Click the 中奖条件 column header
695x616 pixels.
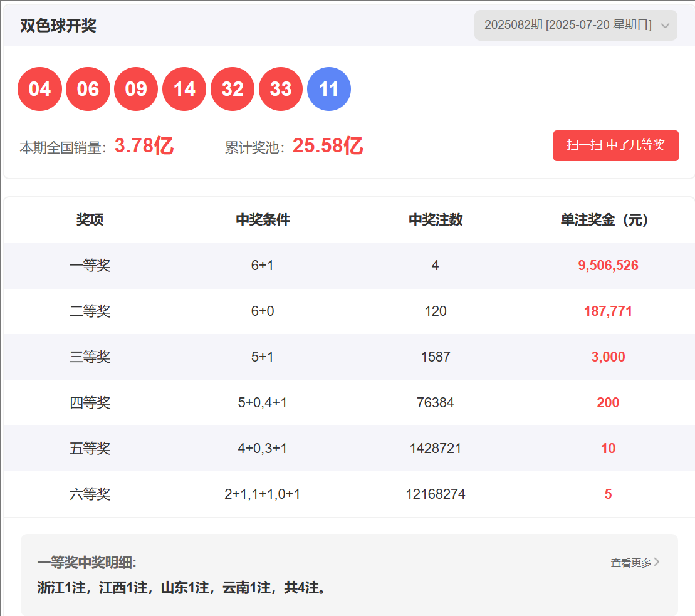coord(263,220)
